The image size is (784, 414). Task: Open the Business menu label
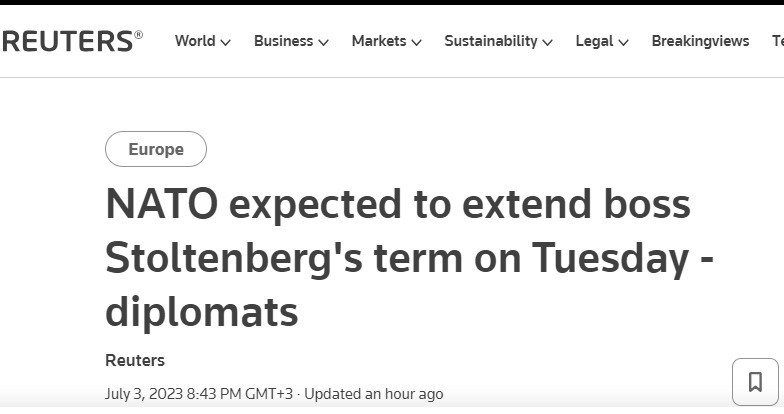click(x=284, y=41)
